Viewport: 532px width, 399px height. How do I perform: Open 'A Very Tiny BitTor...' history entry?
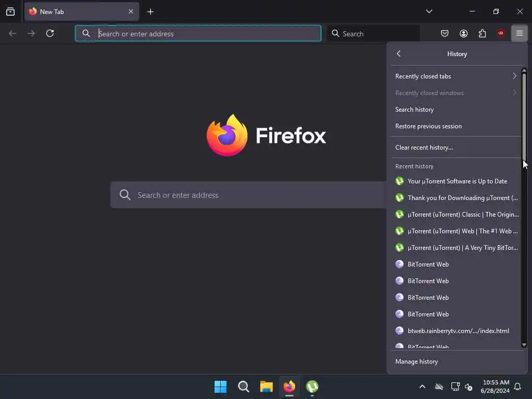pos(456,248)
